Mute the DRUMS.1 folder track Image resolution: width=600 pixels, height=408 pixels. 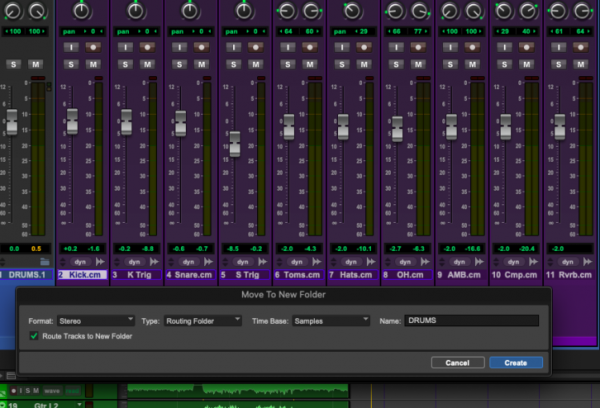[x=36, y=64]
